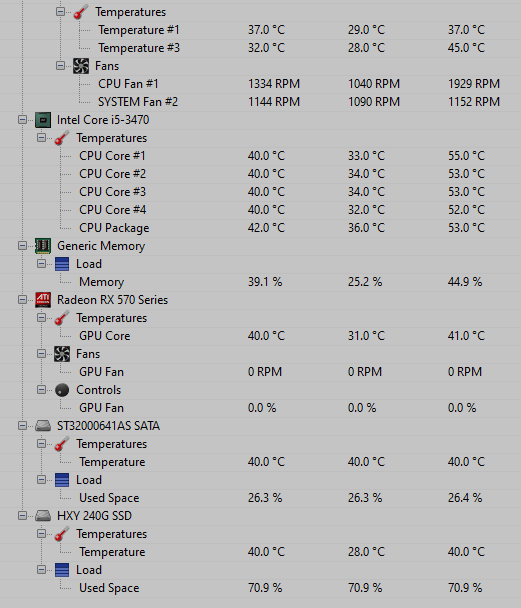Select the SYSTEM Fan #2 row

(x=260, y=102)
